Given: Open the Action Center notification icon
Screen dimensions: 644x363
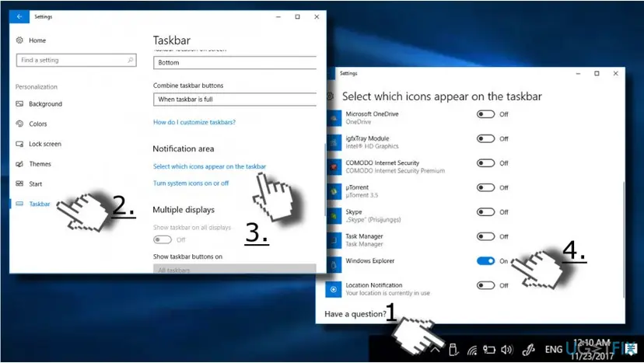Looking at the screenshot, I should [631, 350].
